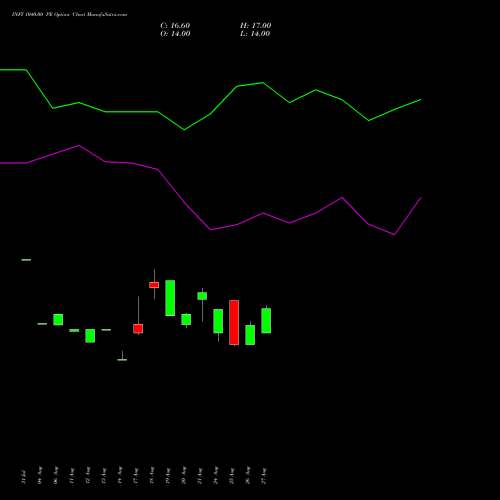Click the '27 Aug' date axis label
The height and width of the screenshot is (500, 500).
click(x=264, y=476)
